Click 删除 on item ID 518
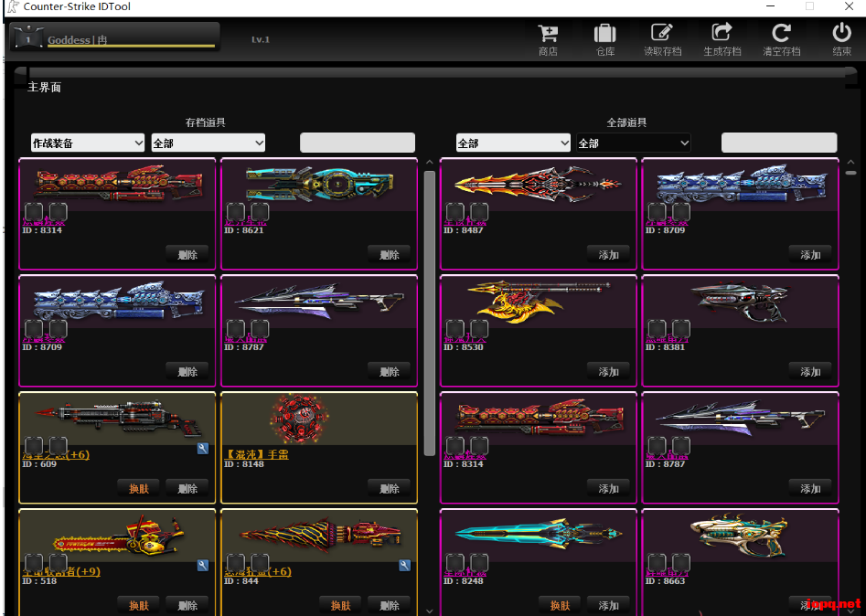The height and width of the screenshot is (616, 866). [187, 606]
